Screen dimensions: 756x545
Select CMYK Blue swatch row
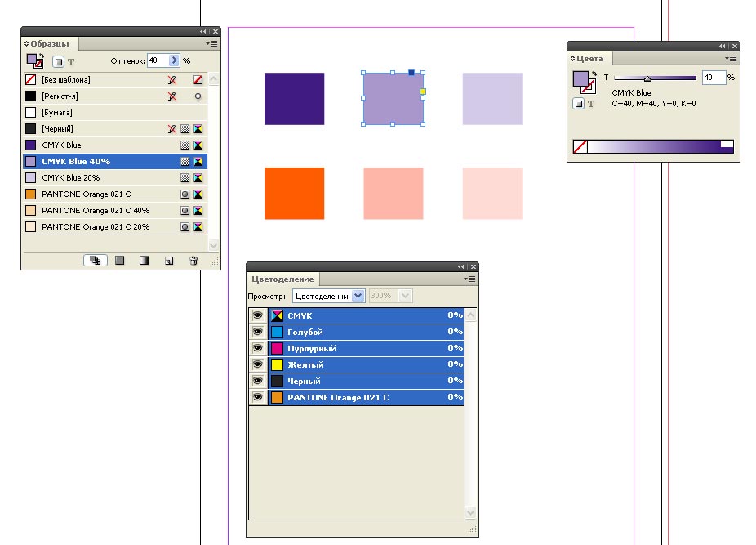(116, 145)
